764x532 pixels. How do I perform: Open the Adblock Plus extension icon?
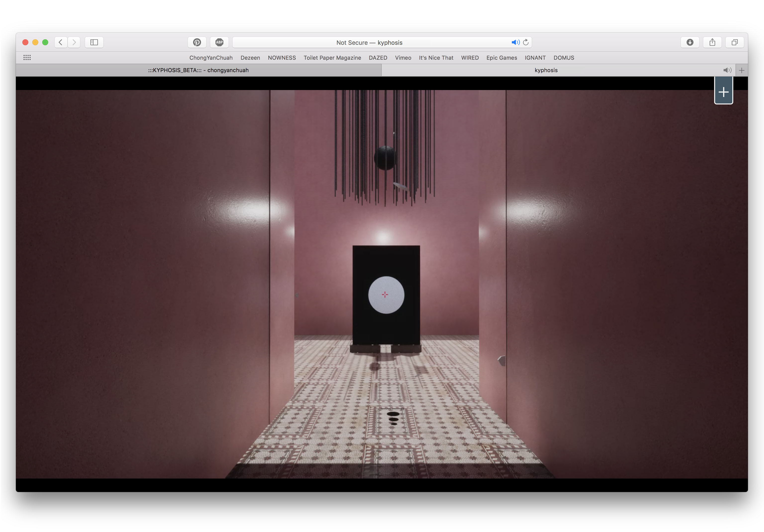click(x=219, y=42)
